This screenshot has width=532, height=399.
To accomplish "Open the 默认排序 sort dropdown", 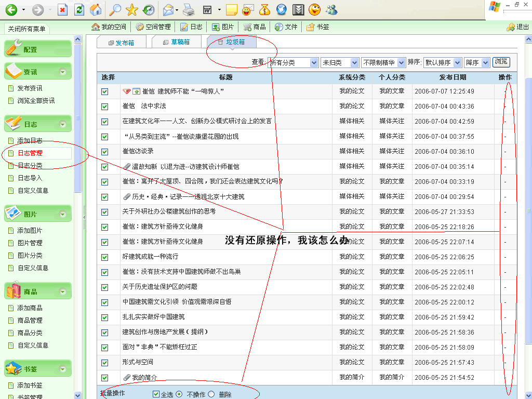I will click(x=443, y=62).
